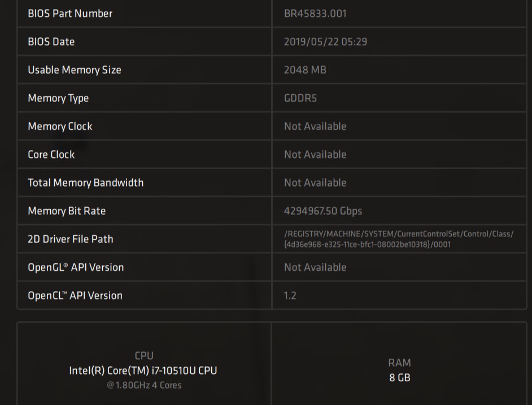This screenshot has height=405, width=532.
Task: Select the 4294967.50 Gbps bit rate value
Action: 323,211
